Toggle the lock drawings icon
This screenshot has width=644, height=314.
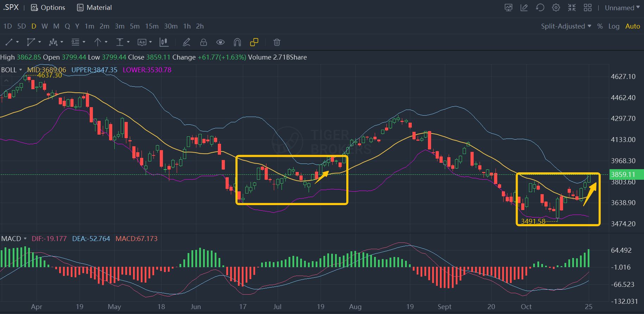pyautogui.click(x=203, y=42)
